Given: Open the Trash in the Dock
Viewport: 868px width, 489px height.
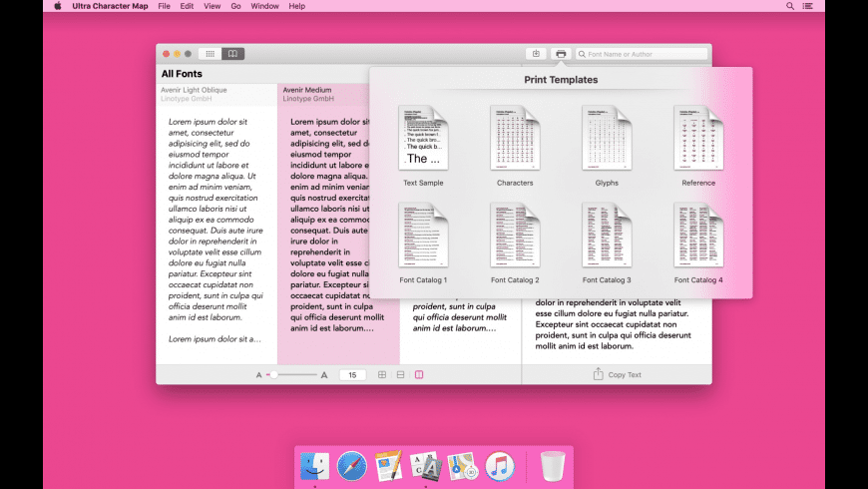Looking at the screenshot, I should pos(553,466).
